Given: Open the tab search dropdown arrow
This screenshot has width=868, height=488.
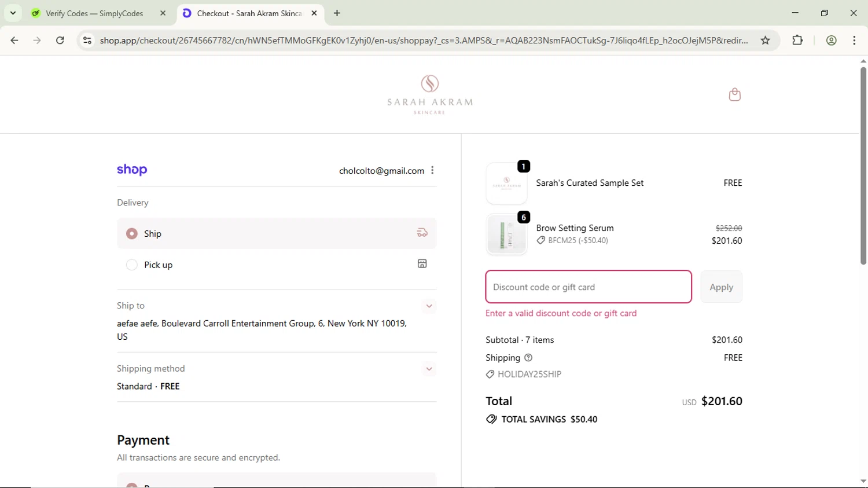Looking at the screenshot, I should pos(13,13).
